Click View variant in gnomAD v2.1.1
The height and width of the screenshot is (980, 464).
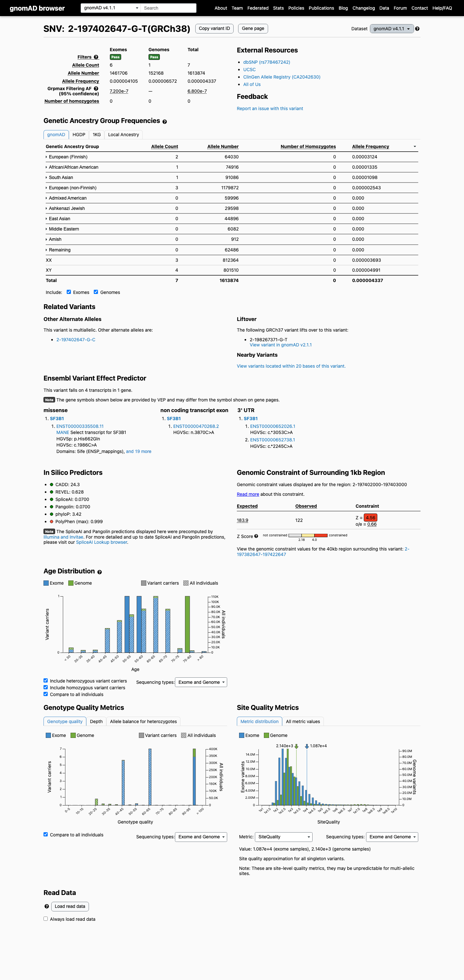tap(281, 345)
